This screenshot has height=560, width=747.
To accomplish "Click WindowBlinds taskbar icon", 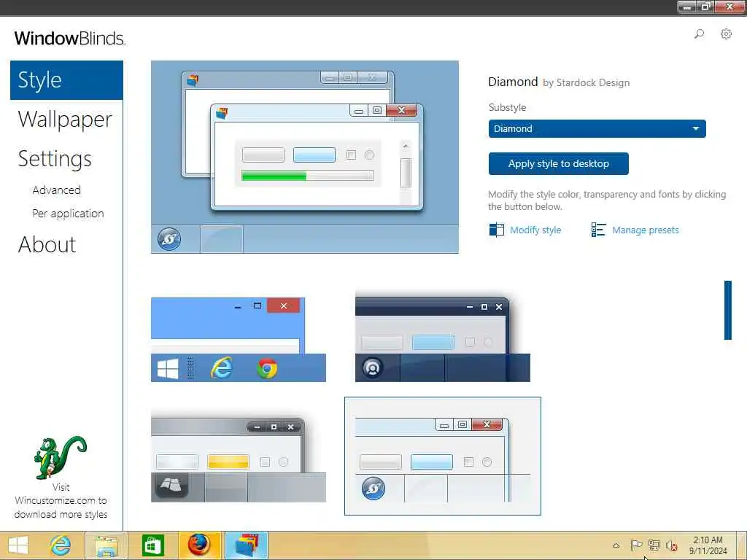I will pyautogui.click(x=247, y=545).
